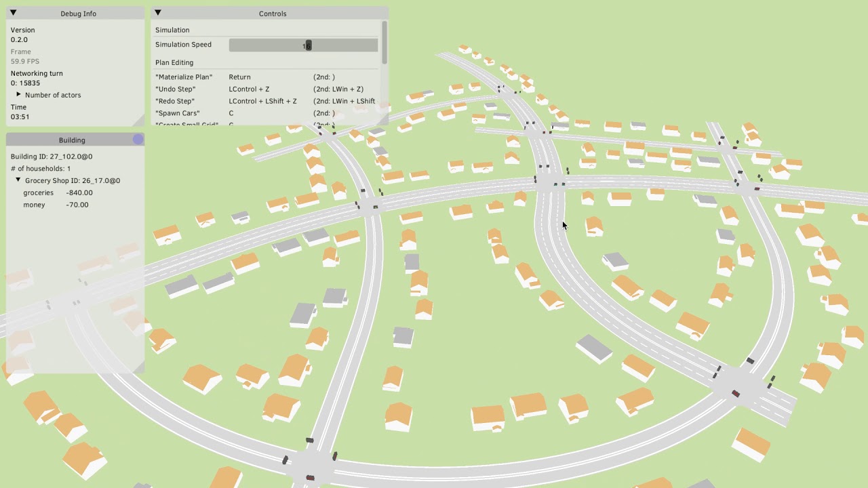The image size is (868, 488).
Task: Click the # of households: 1 line
Action: (41, 169)
